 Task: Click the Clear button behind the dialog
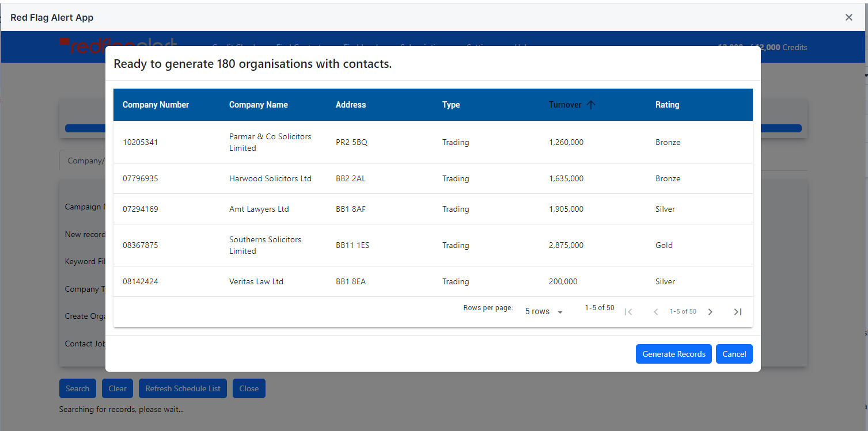coord(117,388)
